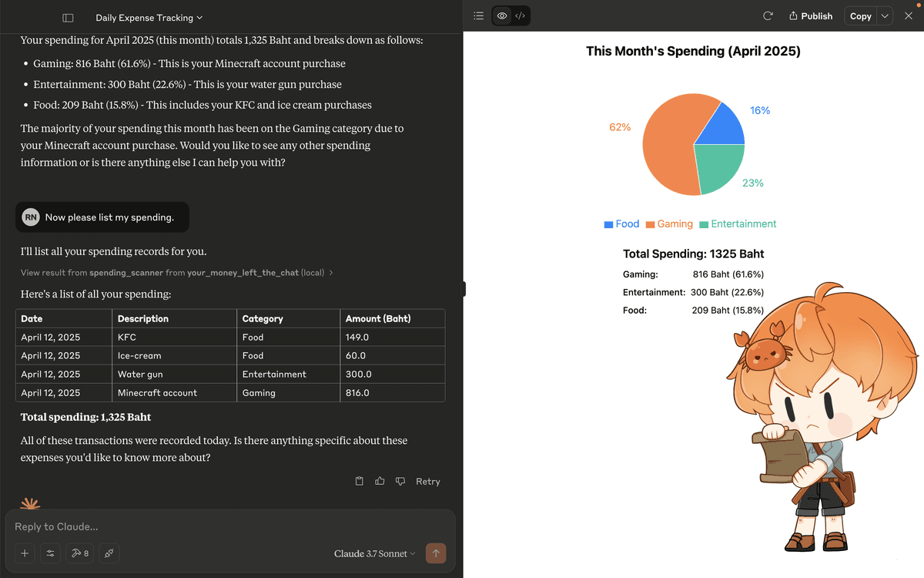The height and width of the screenshot is (578, 924).
Task: Publish the spending chart artifact
Action: pos(811,16)
